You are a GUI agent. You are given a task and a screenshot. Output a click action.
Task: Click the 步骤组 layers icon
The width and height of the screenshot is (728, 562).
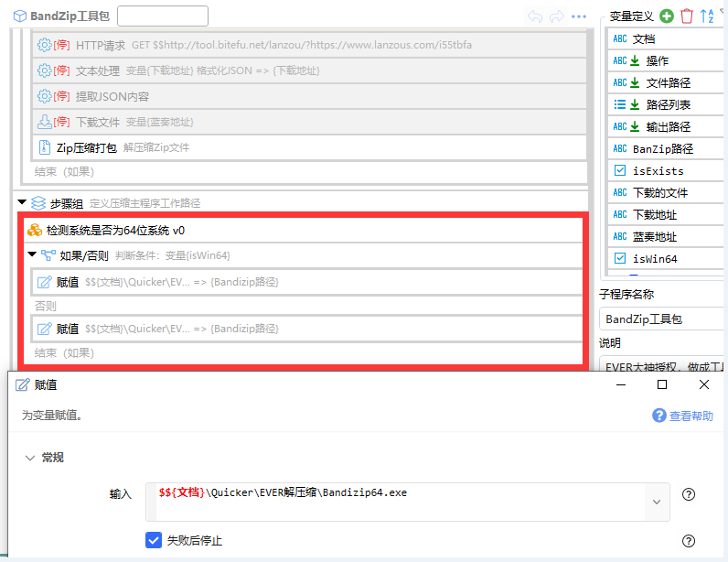[x=38, y=203]
